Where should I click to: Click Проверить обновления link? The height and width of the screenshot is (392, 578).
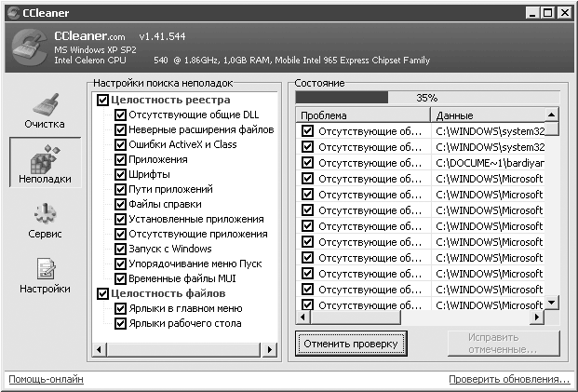pyautogui.click(x=508, y=380)
